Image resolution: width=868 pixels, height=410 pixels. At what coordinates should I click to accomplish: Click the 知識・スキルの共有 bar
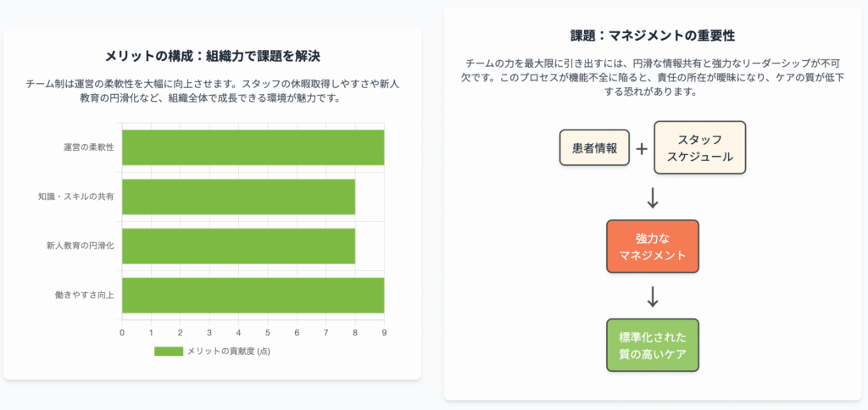(x=238, y=197)
